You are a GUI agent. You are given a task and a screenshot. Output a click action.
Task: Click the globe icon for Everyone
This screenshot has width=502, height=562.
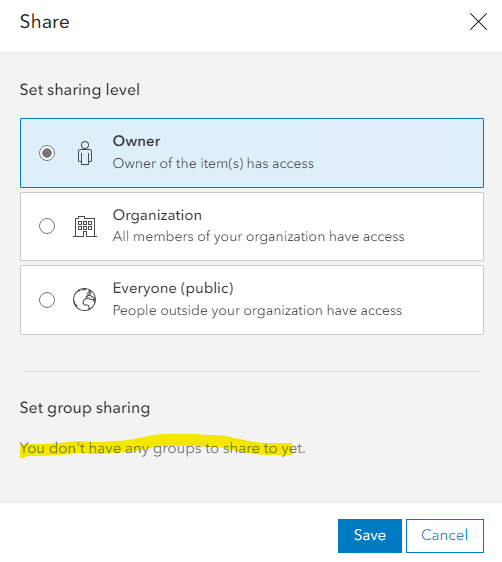point(85,300)
